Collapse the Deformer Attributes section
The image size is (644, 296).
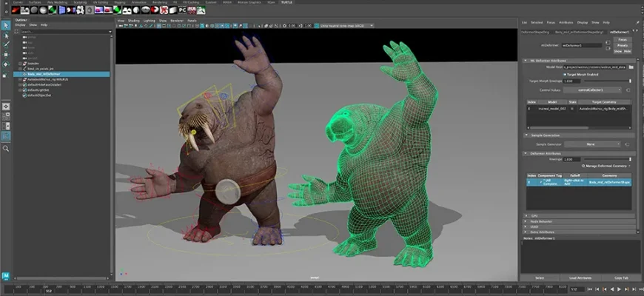coord(525,153)
